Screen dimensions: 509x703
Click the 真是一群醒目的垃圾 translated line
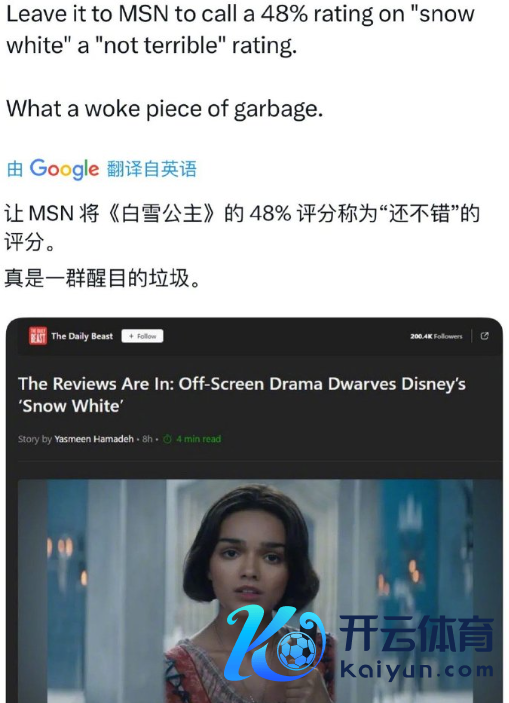pyautogui.click(x=102, y=278)
